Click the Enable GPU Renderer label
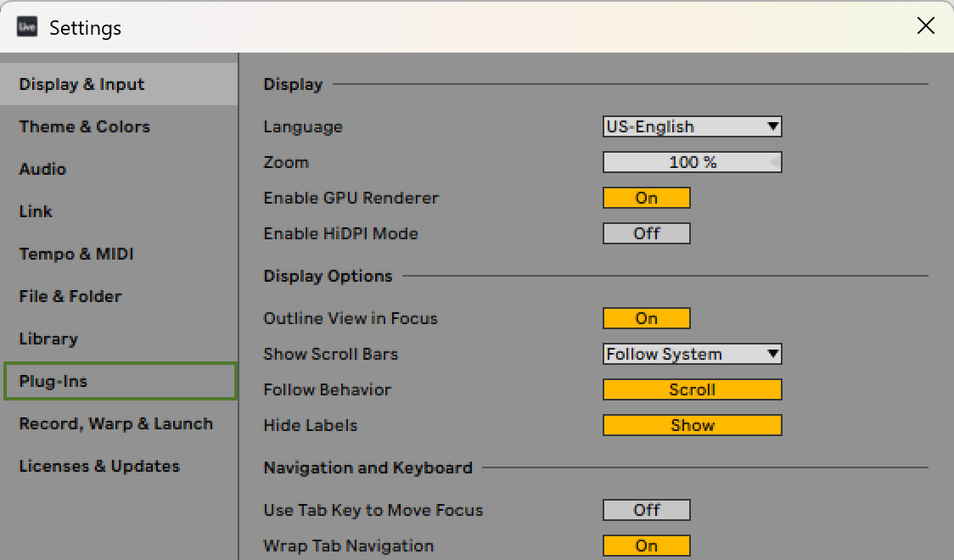The width and height of the screenshot is (954, 560). [351, 199]
